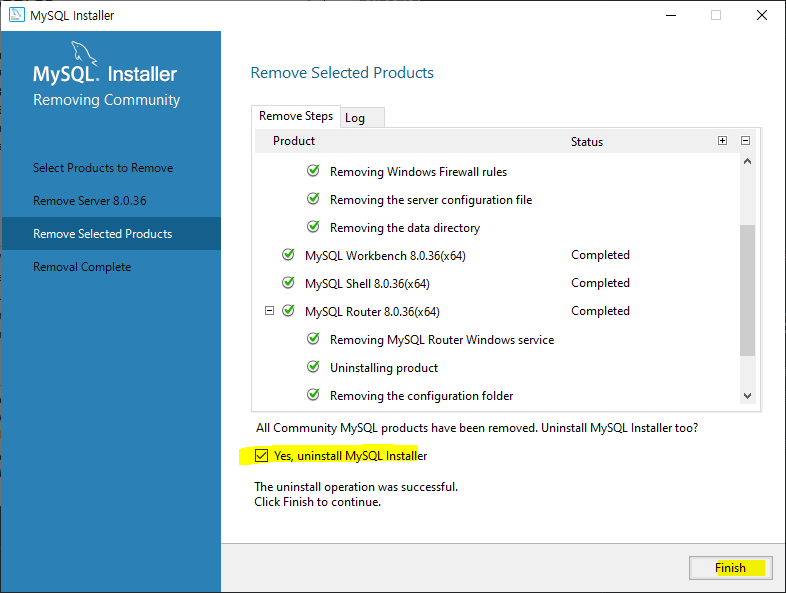Click checkmark icon beside Removing MySQL Router Windows service

tap(313, 339)
